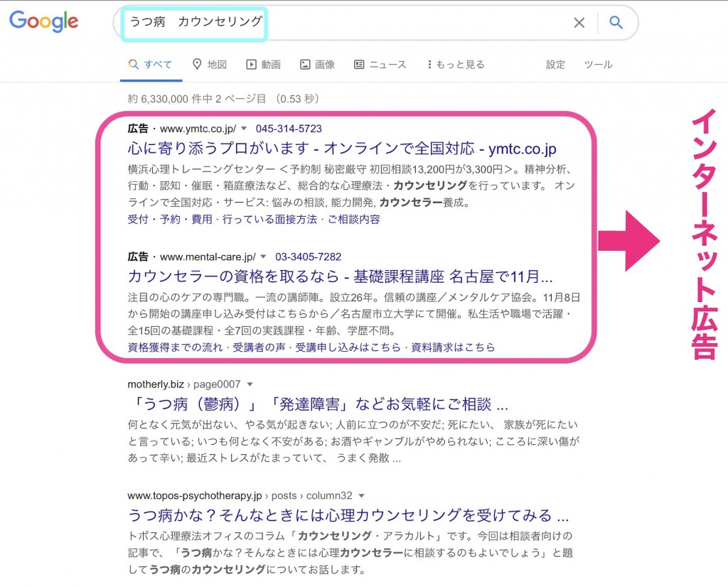Click the Google logo
This screenshot has width=728, height=587.
pos(43,21)
